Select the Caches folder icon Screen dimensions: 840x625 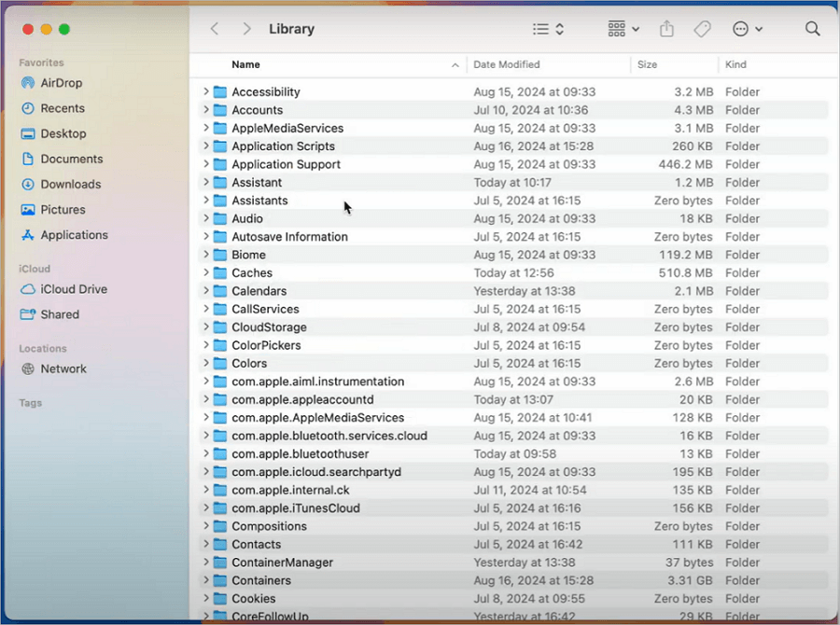point(220,273)
